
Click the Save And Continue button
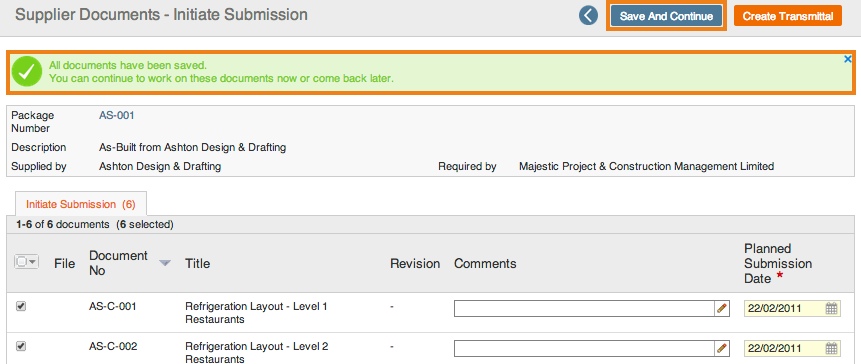666,16
